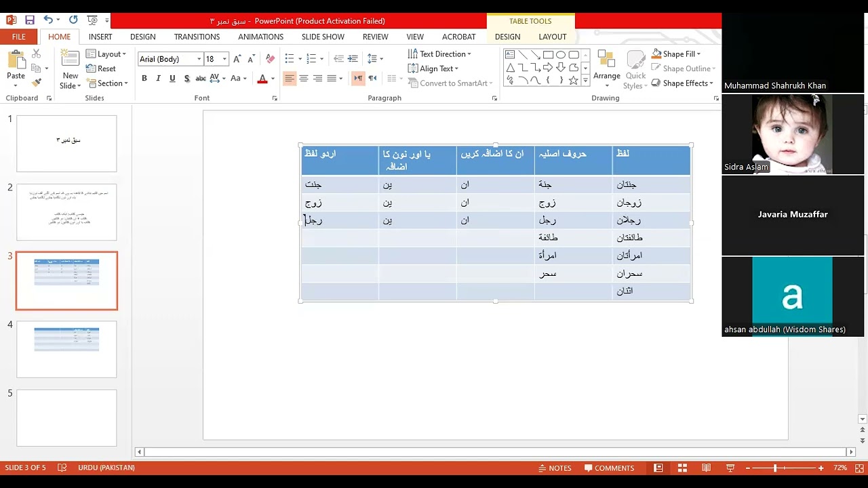868x488 pixels.
Task: Select slide 4 thumbnail
Action: pyautogui.click(x=66, y=349)
